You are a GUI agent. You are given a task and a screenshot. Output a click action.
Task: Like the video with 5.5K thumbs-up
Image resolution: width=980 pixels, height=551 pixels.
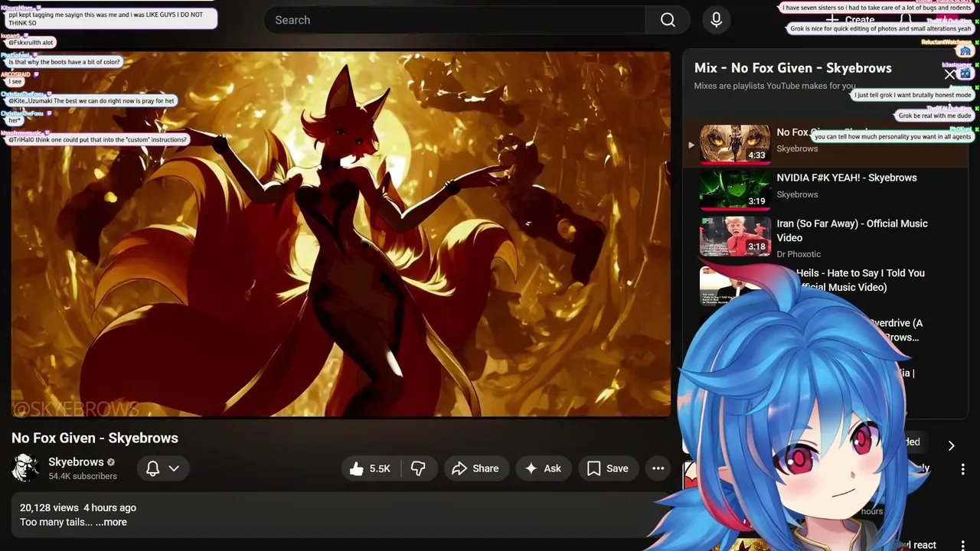[x=371, y=468]
